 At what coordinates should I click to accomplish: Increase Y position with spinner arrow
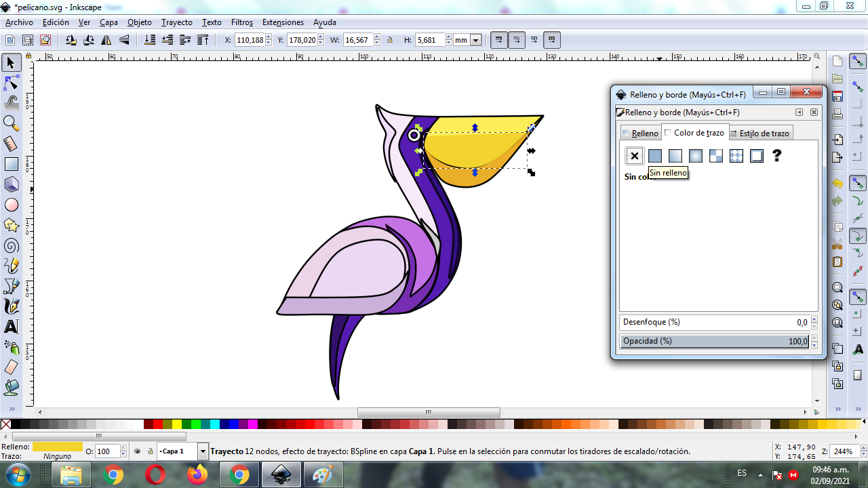click(x=321, y=37)
